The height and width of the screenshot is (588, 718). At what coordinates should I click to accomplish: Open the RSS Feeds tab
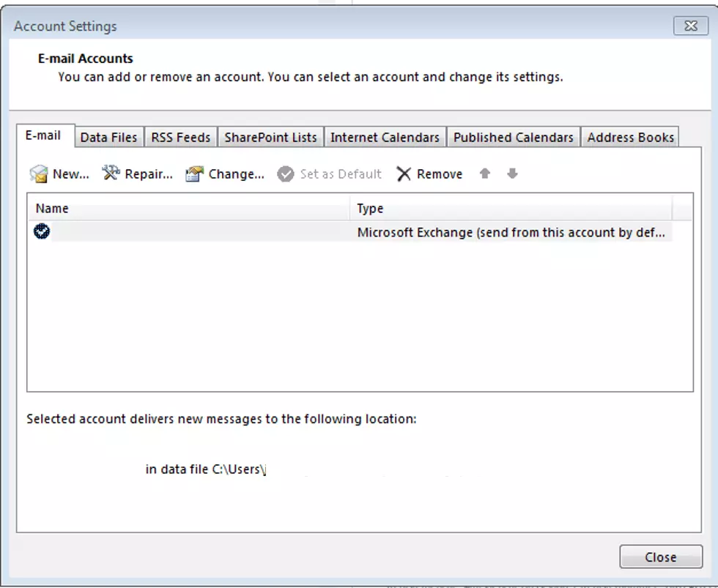pos(180,137)
